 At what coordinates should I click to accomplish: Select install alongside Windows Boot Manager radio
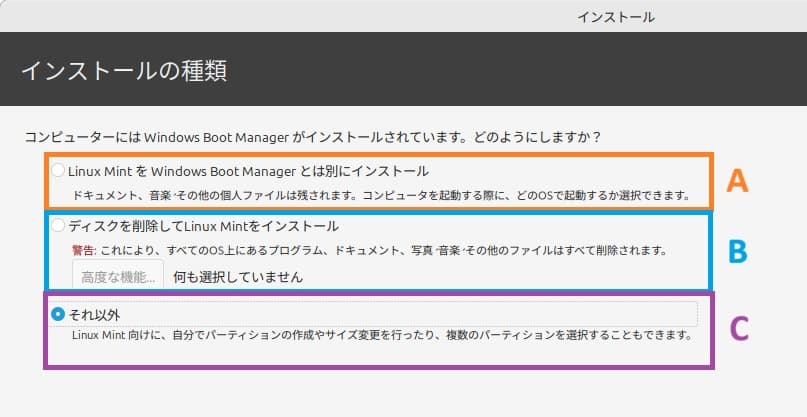pyautogui.click(x=58, y=170)
